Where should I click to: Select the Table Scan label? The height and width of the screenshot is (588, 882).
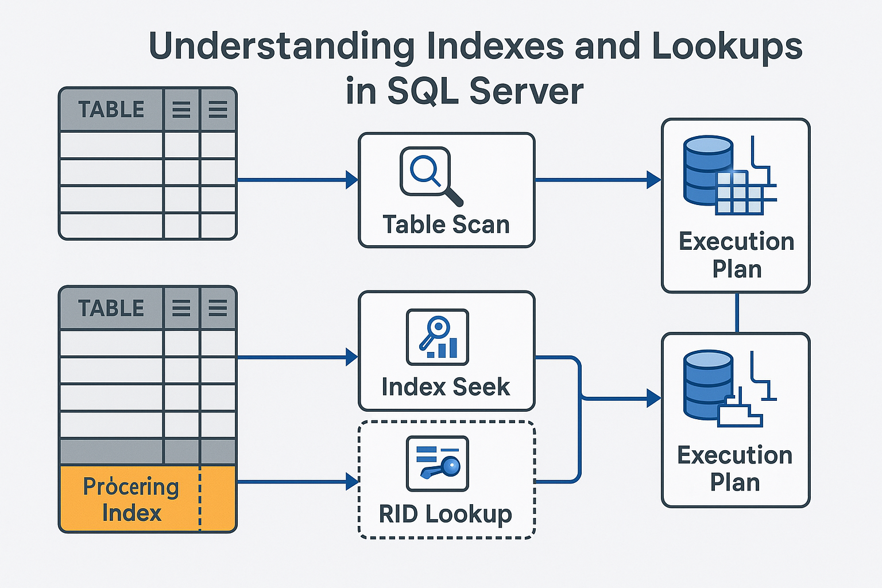(446, 225)
